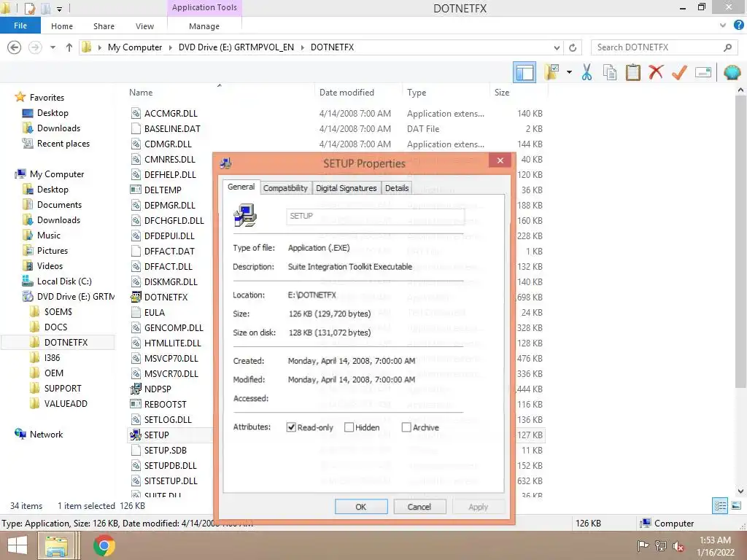
Task: Click the Cut scissors toolbar icon
Action: click(x=587, y=72)
